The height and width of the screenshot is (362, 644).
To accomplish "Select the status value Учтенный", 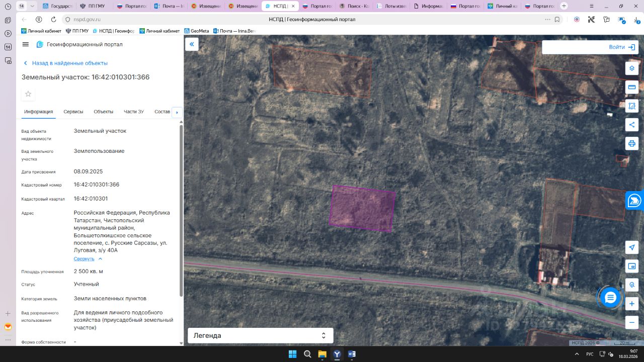I will (x=87, y=284).
